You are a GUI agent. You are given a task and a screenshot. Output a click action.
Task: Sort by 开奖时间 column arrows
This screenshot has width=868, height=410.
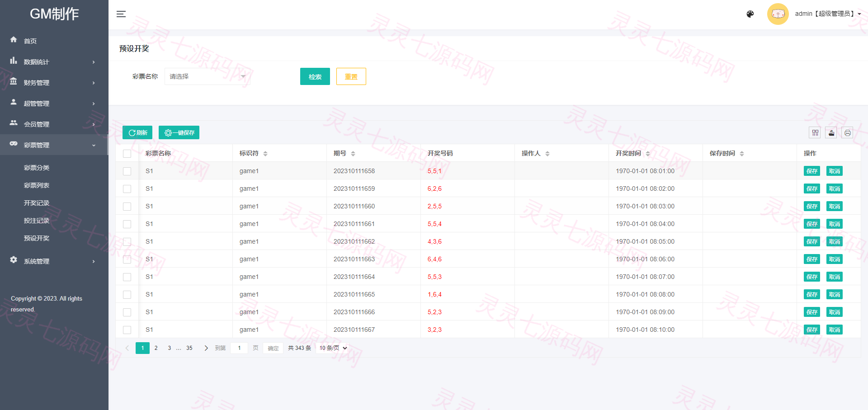pos(648,154)
